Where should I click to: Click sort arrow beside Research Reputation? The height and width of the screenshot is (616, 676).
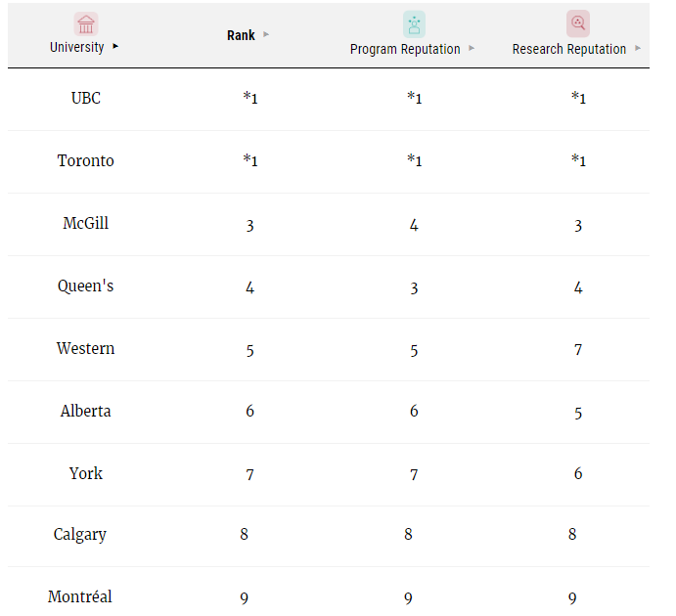[x=638, y=48]
